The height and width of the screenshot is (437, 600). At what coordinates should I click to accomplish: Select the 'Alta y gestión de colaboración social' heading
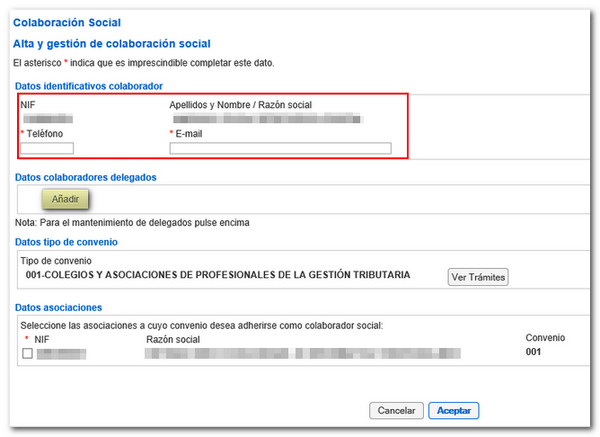[x=111, y=43]
